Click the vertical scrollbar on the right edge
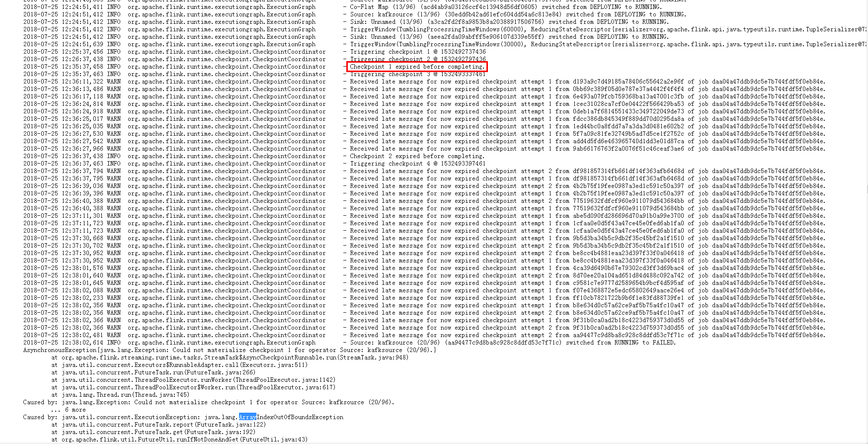Viewport: 868px width, 444px height. (x=866, y=189)
